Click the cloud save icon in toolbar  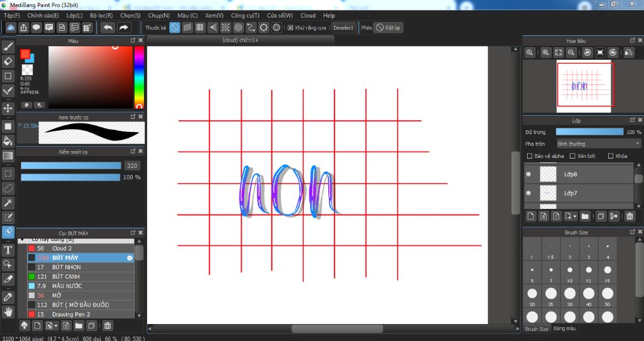point(11,28)
